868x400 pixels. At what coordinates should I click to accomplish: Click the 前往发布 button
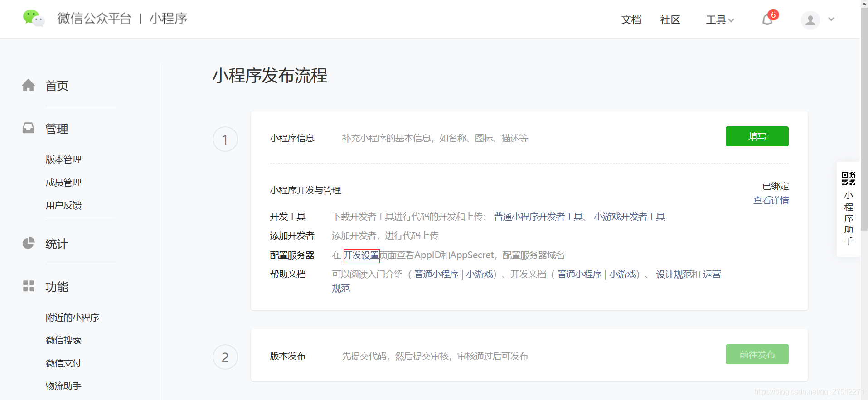757,354
